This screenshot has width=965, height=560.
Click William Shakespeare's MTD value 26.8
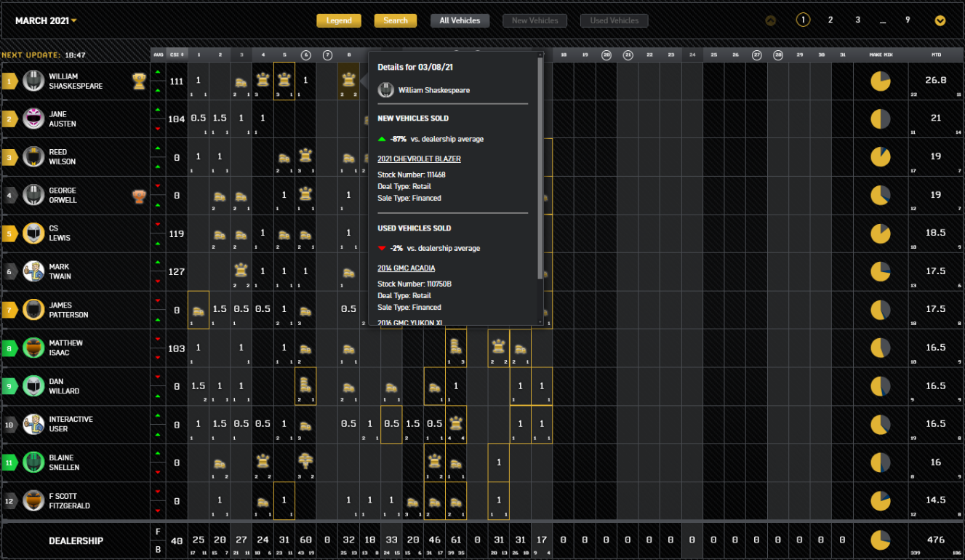click(x=936, y=80)
